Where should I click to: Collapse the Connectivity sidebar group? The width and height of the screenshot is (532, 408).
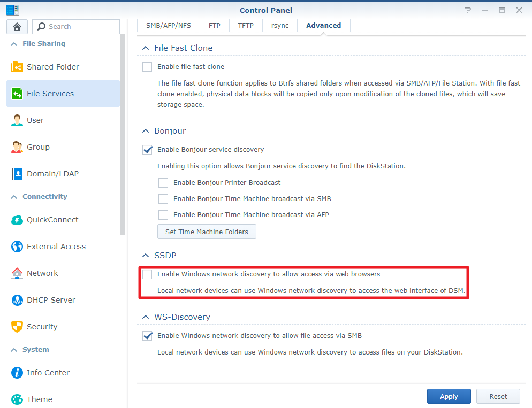tap(14, 196)
